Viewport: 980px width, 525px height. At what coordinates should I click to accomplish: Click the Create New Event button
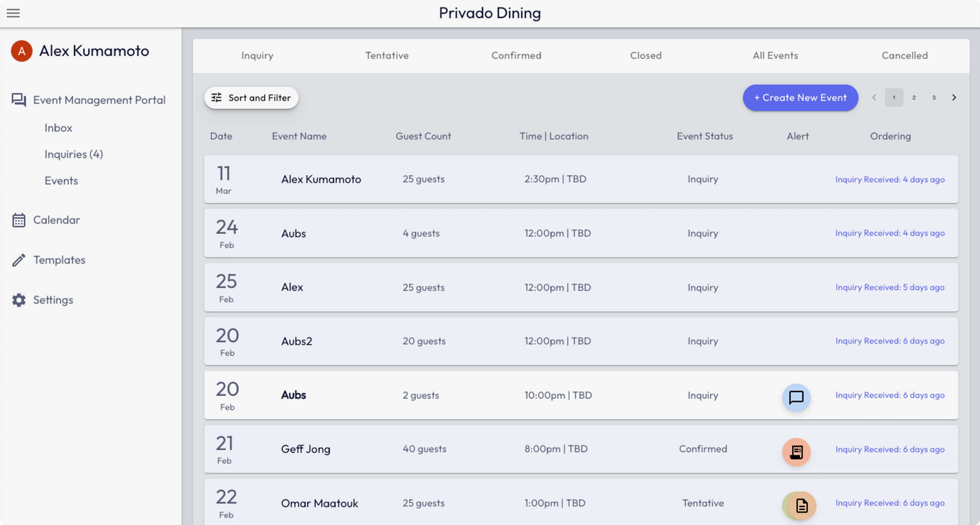[800, 98]
